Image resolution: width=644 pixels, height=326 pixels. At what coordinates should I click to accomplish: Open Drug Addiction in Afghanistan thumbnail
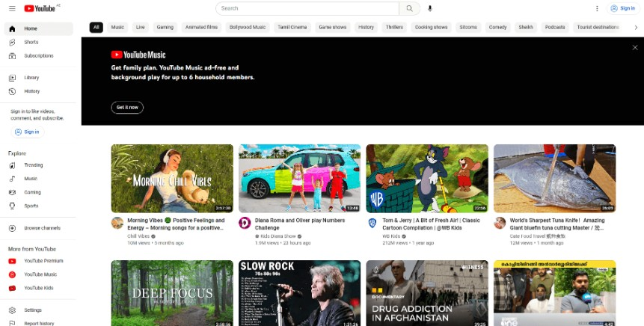(x=427, y=293)
